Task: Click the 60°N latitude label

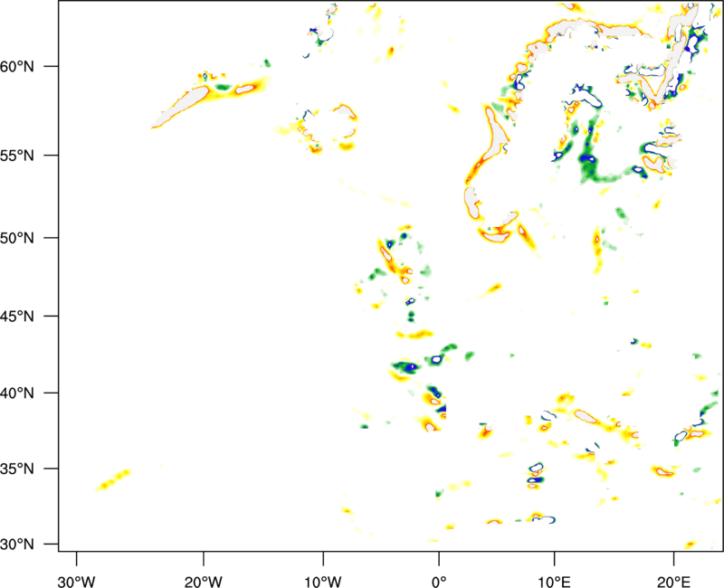Action: (x=17, y=66)
